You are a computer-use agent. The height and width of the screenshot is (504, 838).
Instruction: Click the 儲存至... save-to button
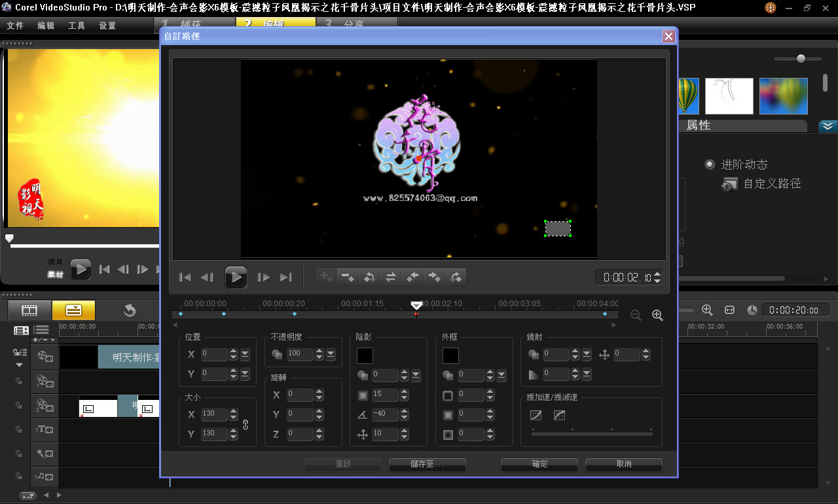(x=427, y=464)
